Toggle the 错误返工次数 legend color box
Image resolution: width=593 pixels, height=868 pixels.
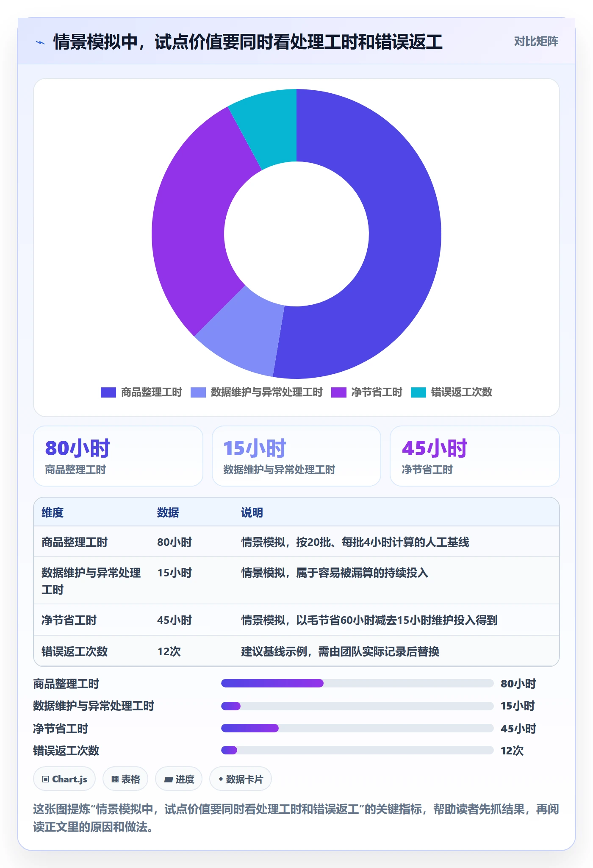(418, 392)
